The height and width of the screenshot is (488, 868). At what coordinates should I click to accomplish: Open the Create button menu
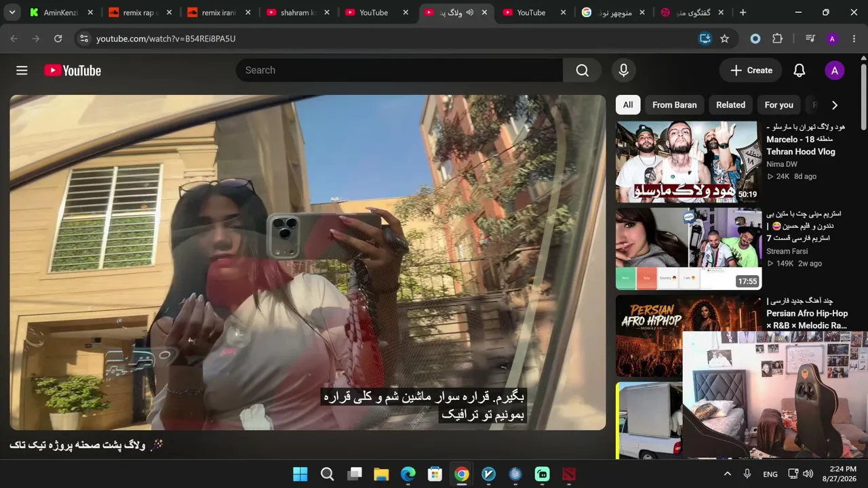tap(751, 70)
